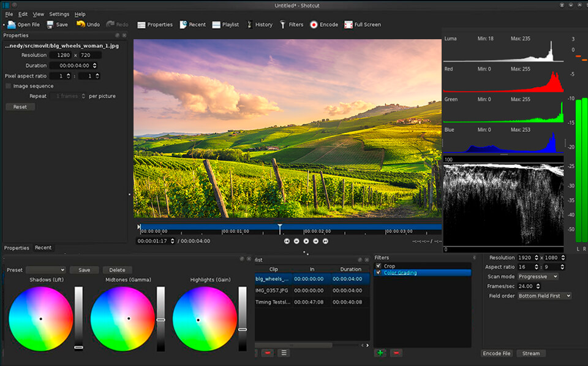
Task: Open the Filters panel from the toolbar
Action: [292, 25]
